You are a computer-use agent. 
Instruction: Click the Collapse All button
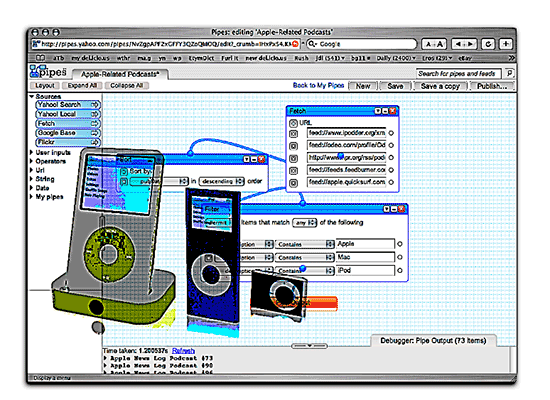coord(127,86)
